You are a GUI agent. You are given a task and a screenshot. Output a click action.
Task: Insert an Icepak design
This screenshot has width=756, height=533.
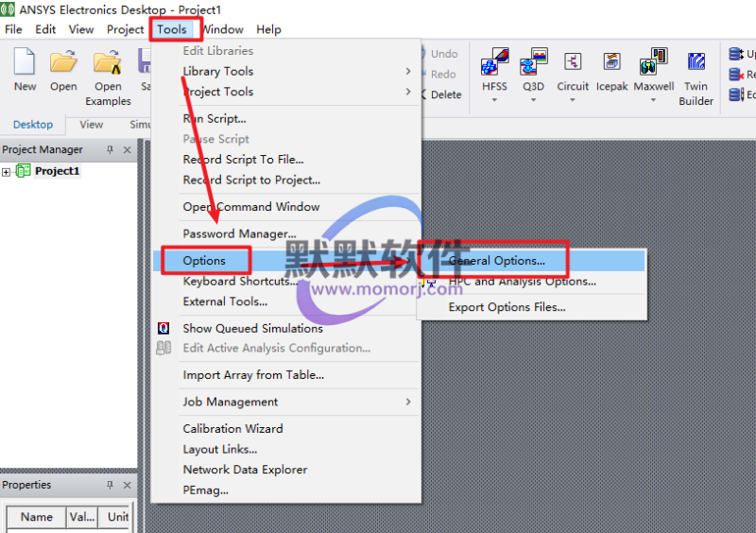coord(611,64)
